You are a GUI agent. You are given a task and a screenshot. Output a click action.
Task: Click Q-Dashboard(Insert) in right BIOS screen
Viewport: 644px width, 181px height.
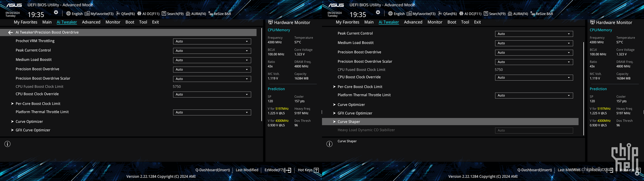pos(535,170)
